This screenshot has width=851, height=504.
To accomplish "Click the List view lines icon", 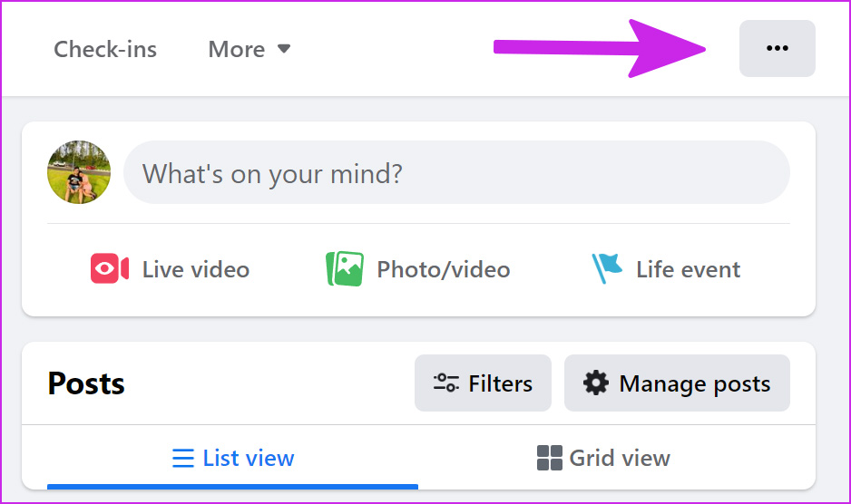I will (183, 458).
